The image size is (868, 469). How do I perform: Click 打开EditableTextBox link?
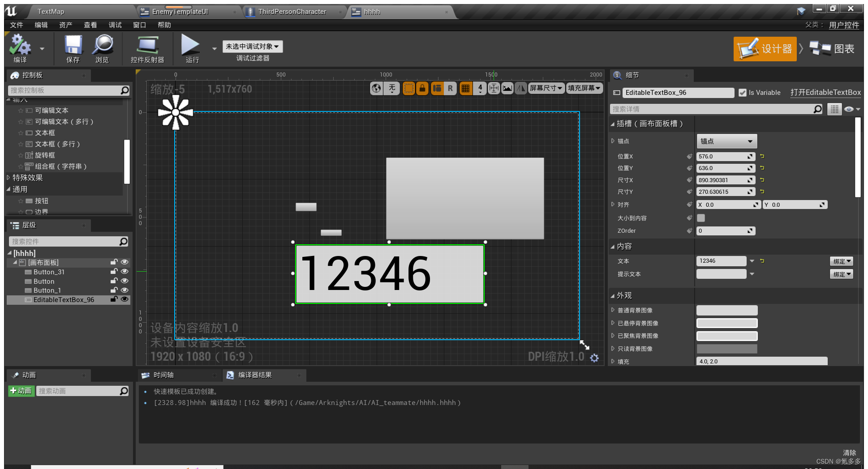[x=825, y=93]
